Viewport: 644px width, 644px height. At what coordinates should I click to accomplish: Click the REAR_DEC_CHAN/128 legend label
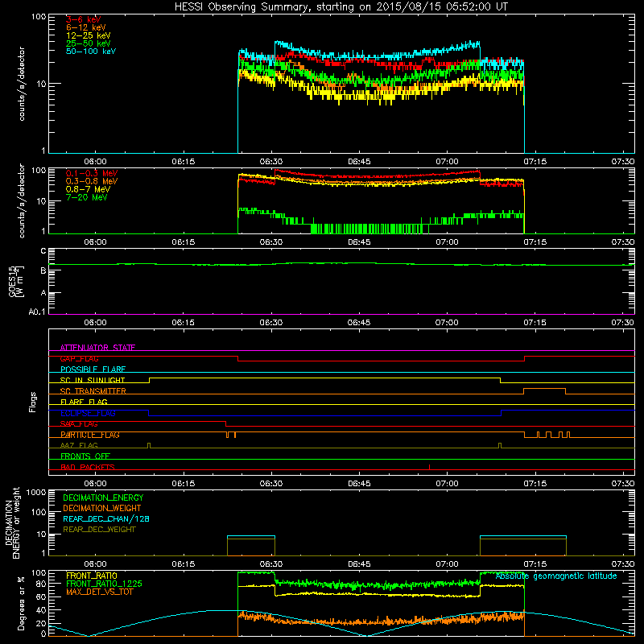click(106, 518)
